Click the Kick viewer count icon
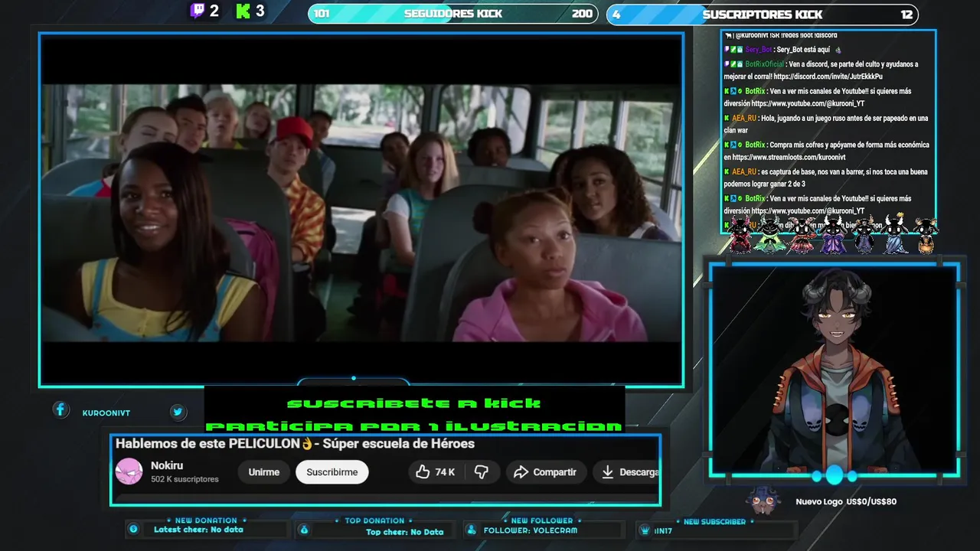Screen dimensions: 980x551 243,11
